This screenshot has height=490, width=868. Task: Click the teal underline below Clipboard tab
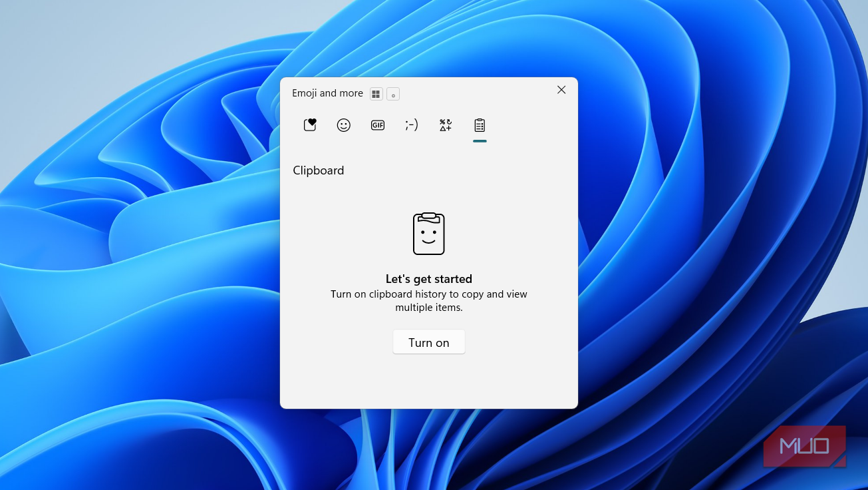tap(480, 141)
